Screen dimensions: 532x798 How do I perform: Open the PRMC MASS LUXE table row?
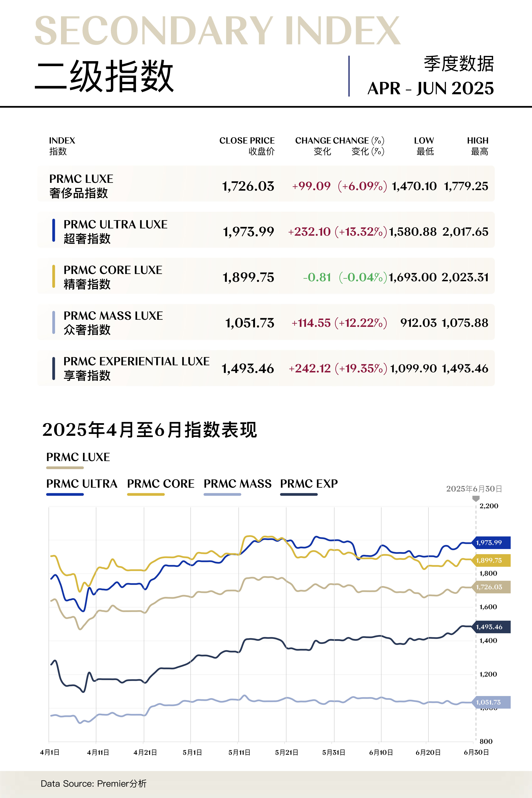(x=266, y=322)
